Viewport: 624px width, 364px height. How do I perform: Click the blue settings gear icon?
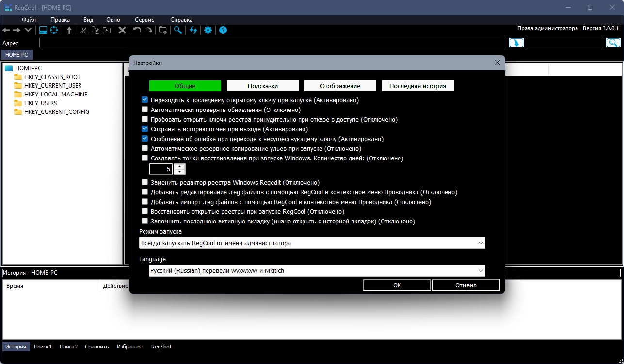tap(208, 30)
